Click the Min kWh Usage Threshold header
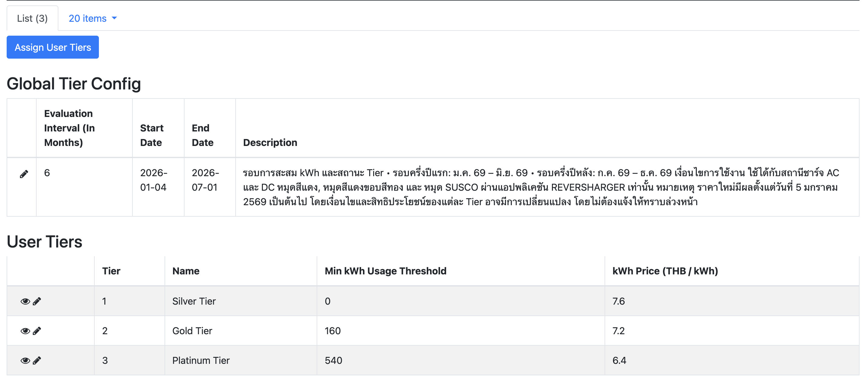The height and width of the screenshot is (388, 868). click(385, 271)
